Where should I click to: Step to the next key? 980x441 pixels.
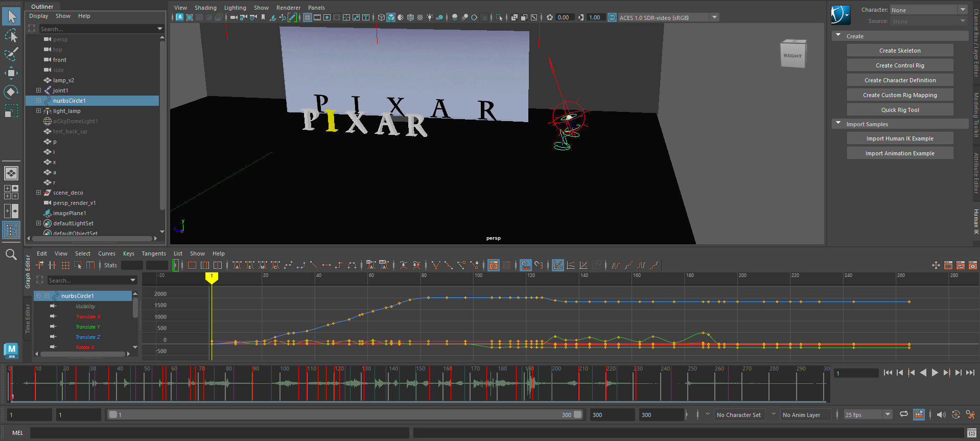point(946,373)
